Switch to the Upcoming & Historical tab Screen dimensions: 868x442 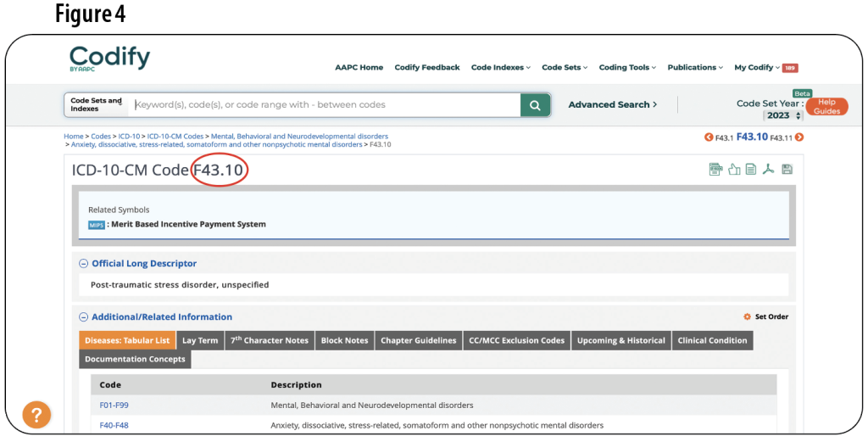pos(621,341)
